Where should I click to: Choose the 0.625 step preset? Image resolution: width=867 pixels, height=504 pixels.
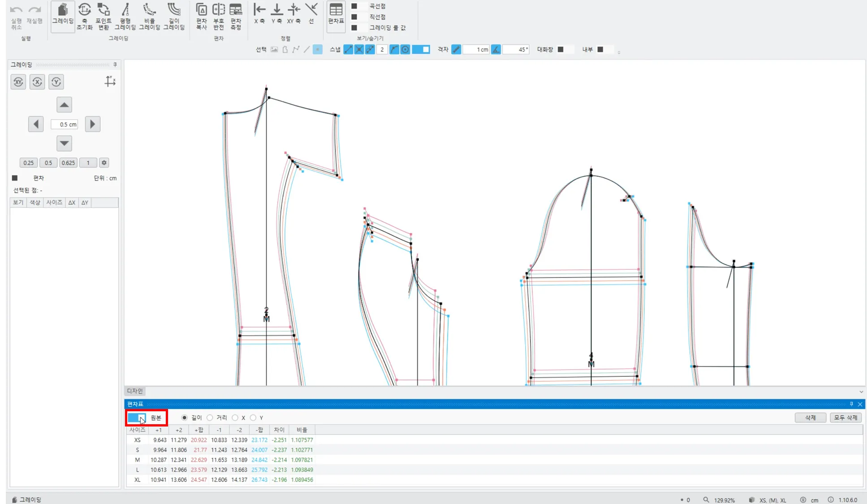tap(68, 163)
